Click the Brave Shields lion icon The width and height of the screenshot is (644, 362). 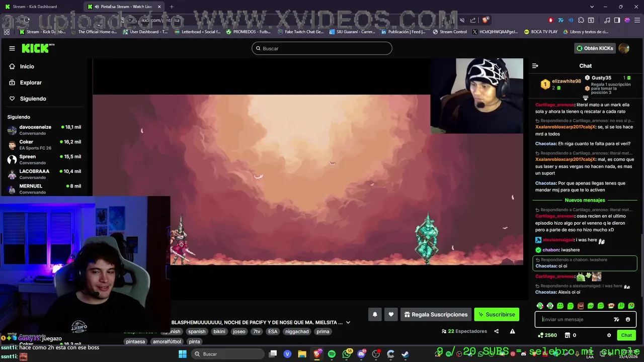(x=485, y=20)
